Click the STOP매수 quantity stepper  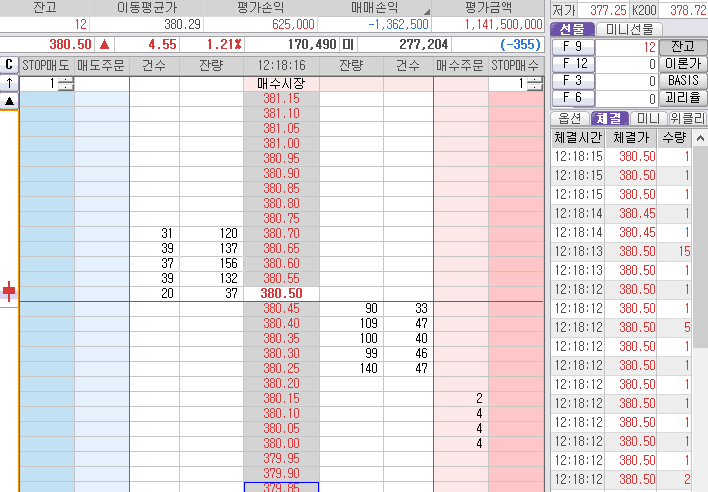[535, 84]
